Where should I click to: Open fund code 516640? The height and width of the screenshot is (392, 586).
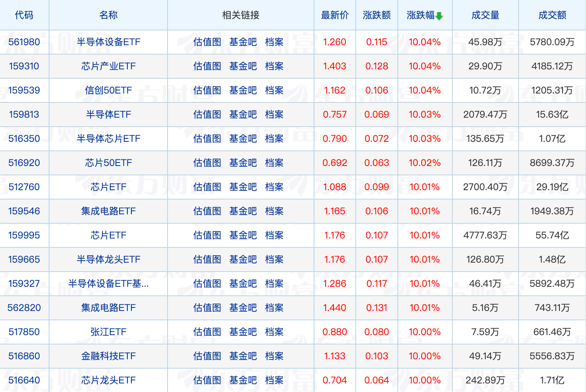24,380
